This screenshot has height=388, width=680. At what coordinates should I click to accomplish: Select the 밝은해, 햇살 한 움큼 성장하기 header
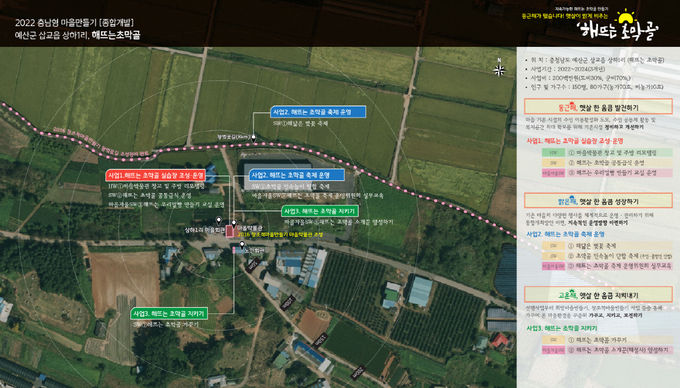click(598, 201)
